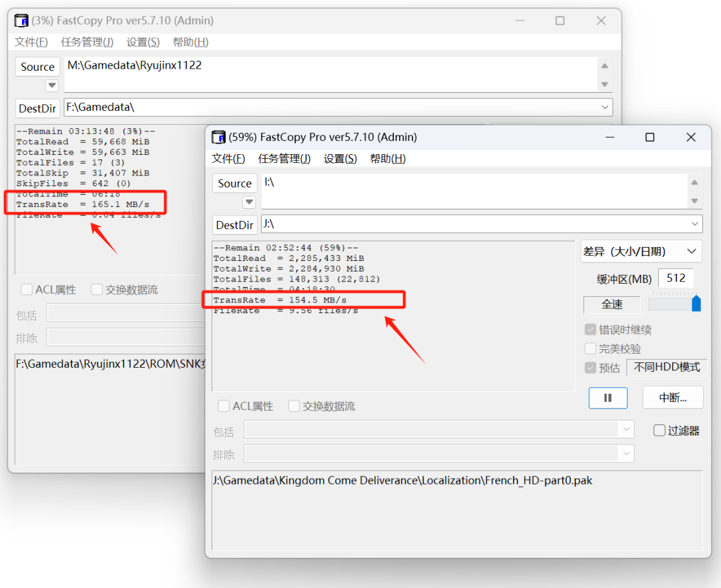Close the back FastCopy window
Image resolution: width=721 pixels, height=588 pixels.
601,21
